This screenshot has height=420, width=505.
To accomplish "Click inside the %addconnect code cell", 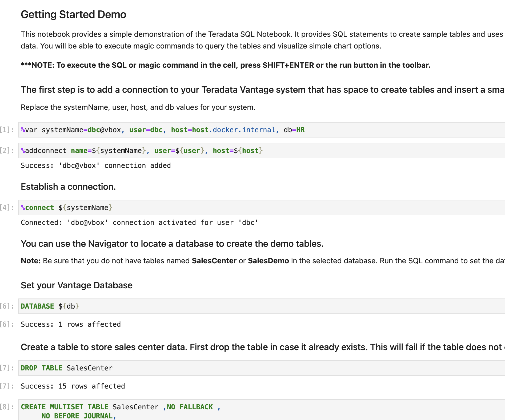I will click(141, 150).
